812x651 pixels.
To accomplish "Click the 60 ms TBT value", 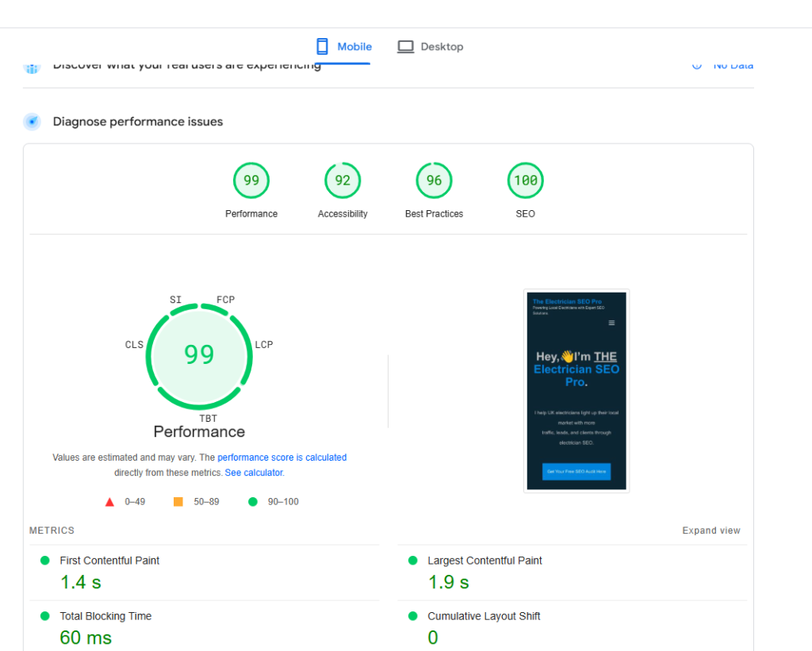I will (x=86, y=638).
